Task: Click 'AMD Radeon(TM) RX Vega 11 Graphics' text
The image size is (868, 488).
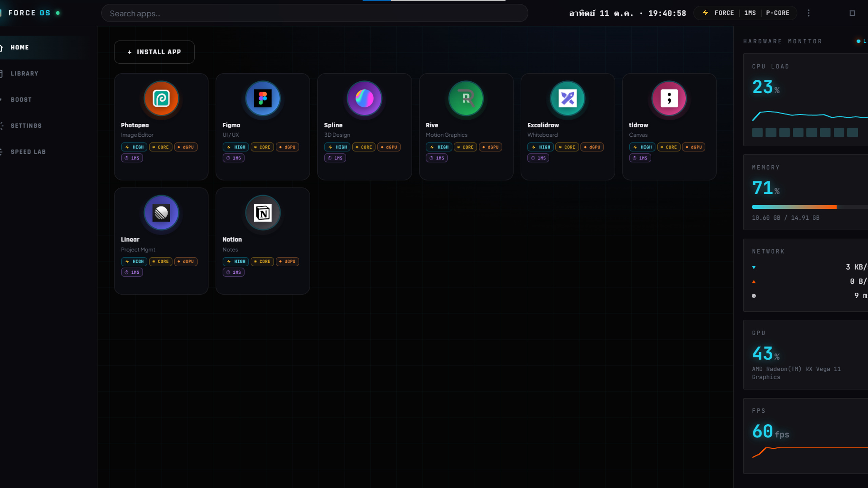Action: (796, 373)
